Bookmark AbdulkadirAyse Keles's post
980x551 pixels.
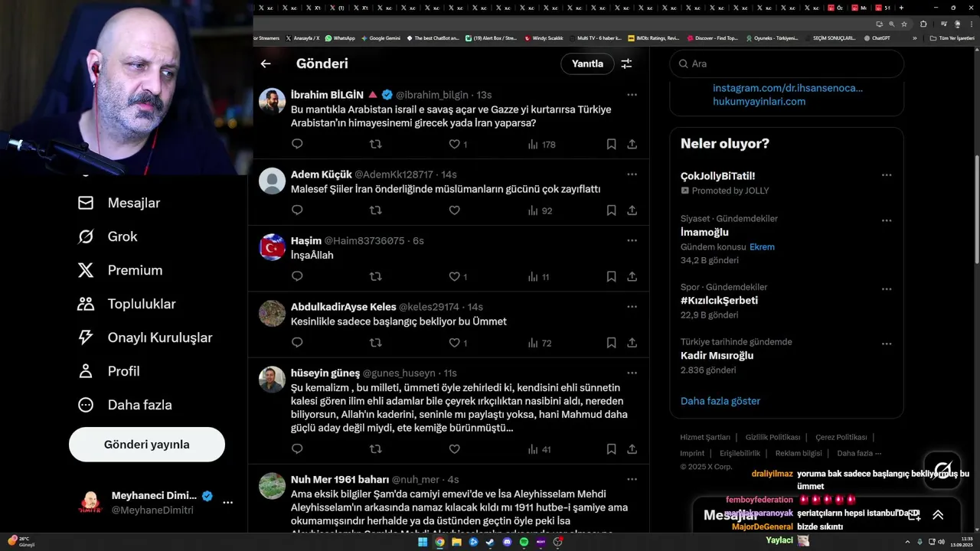(611, 343)
